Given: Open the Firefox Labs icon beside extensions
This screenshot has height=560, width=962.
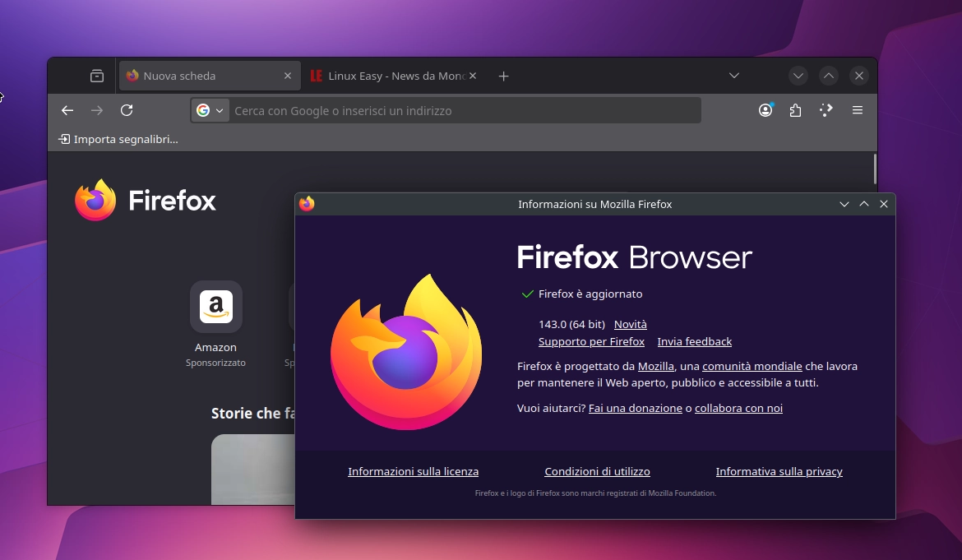Looking at the screenshot, I should pyautogui.click(x=826, y=109).
